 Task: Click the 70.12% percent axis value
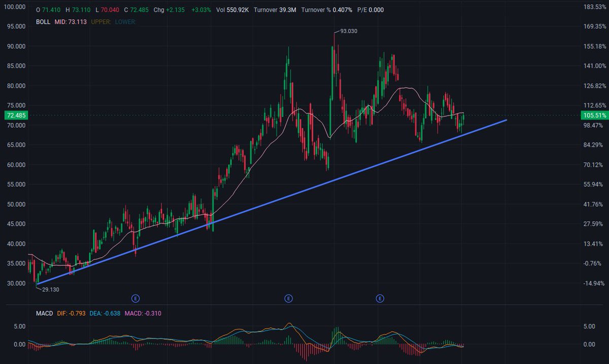pyautogui.click(x=594, y=165)
